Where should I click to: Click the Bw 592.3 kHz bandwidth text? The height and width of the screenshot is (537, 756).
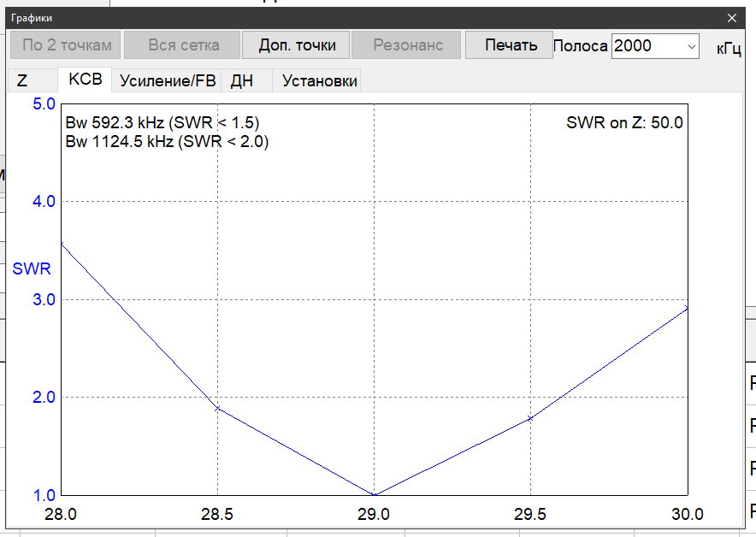[x=162, y=122]
